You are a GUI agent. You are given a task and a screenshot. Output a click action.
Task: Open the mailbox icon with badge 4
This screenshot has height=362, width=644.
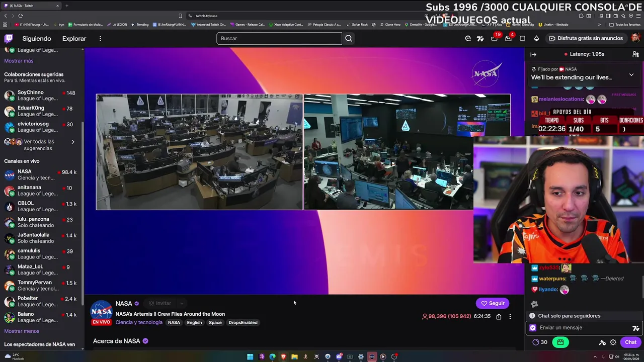pyautogui.click(x=508, y=38)
